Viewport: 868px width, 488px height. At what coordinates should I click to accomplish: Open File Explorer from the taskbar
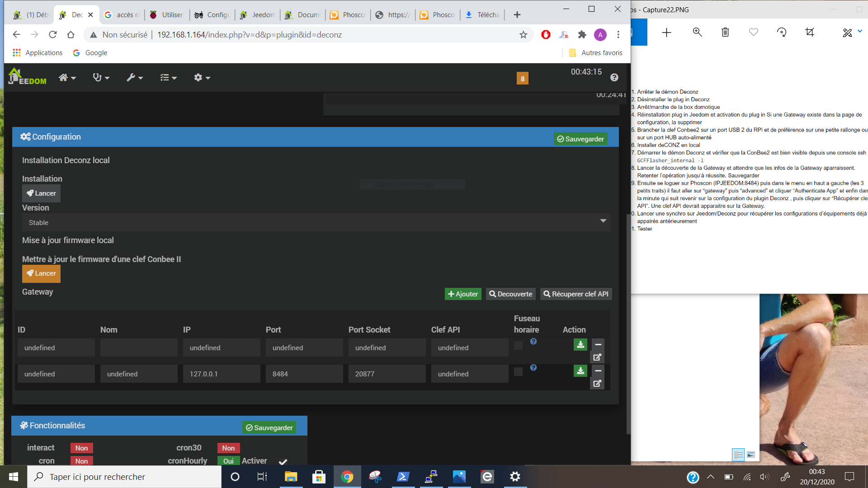291,477
